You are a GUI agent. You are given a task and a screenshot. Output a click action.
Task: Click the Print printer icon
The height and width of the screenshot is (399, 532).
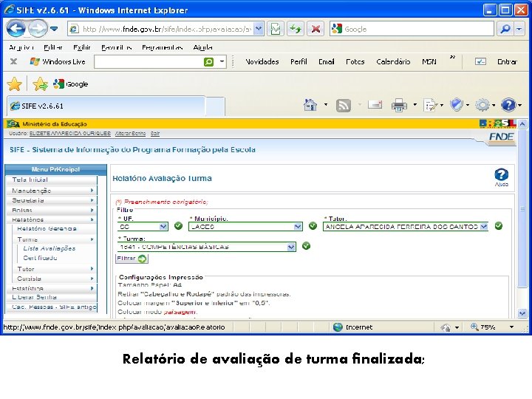pyautogui.click(x=399, y=105)
